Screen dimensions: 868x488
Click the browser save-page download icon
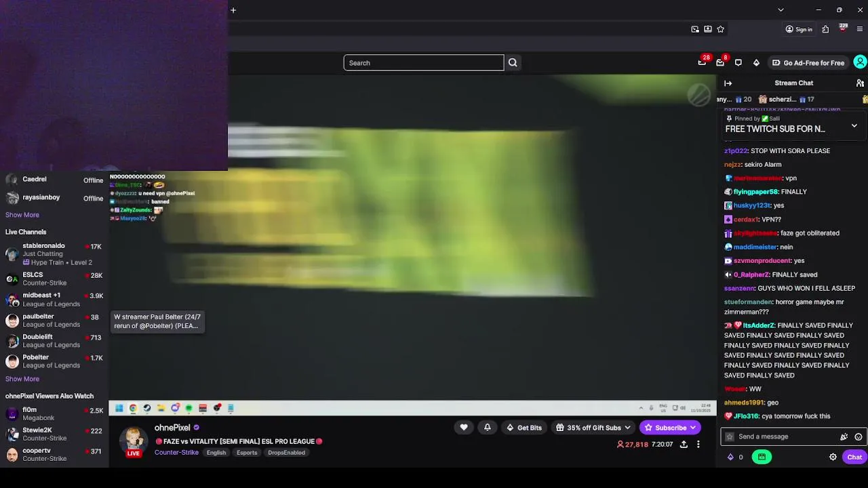pyautogui.click(x=708, y=29)
